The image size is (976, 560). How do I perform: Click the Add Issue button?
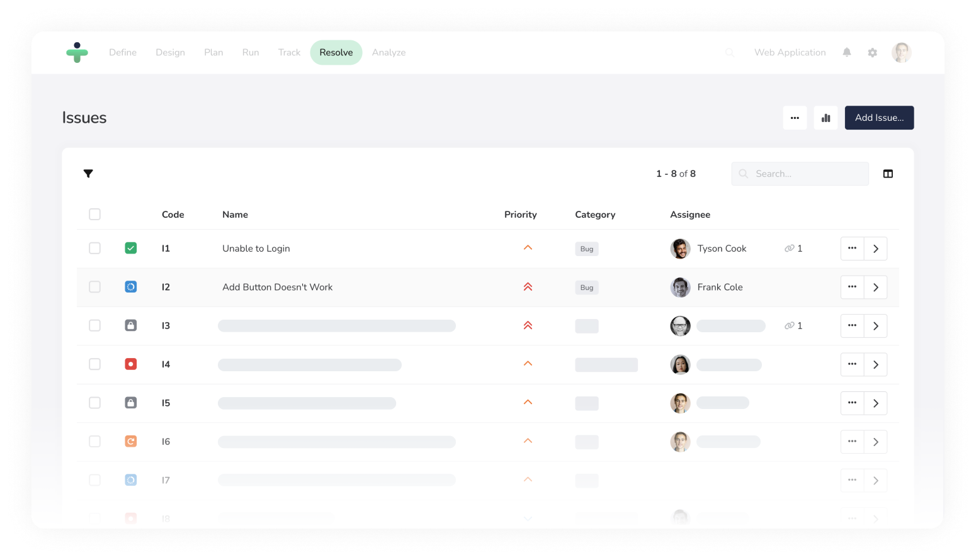879,118
